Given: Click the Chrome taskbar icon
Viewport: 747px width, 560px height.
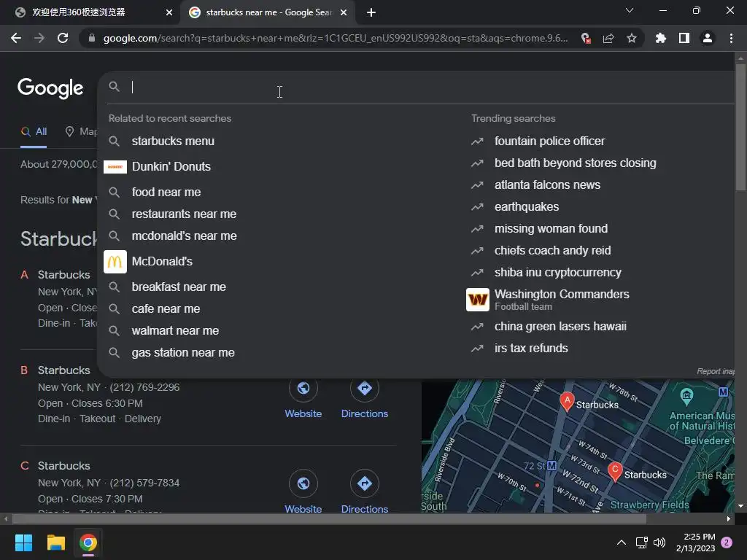Looking at the screenshot, I should tap(88, 542).
